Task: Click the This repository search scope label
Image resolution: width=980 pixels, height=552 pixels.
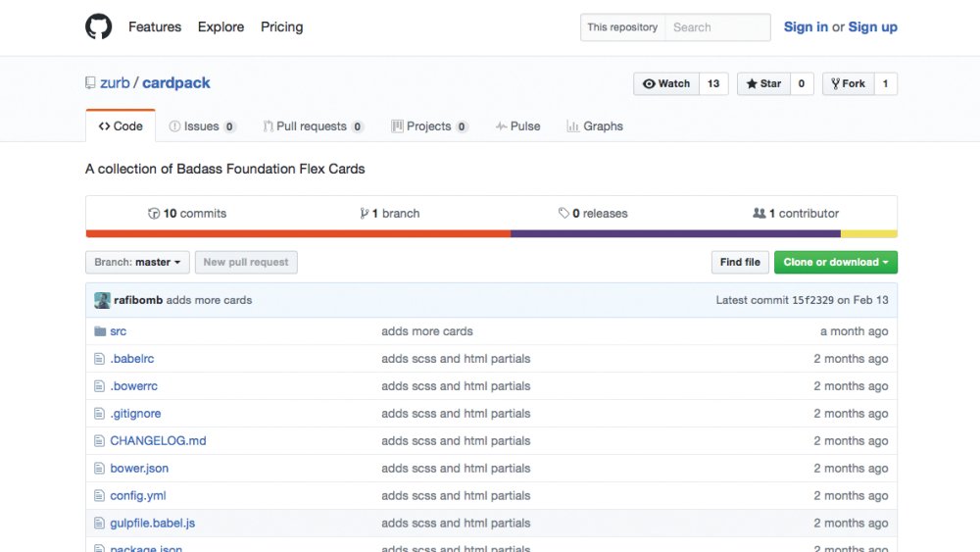Action: point(622,27)
